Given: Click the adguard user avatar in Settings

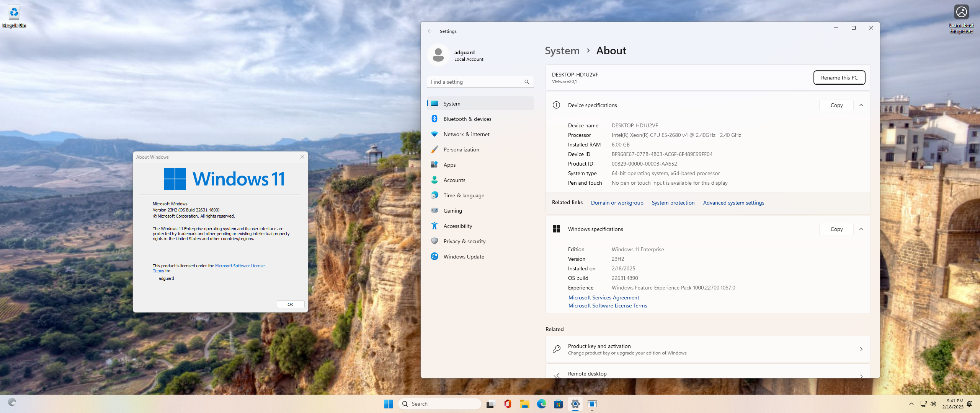Looking at the screenshot, I should (438, 55).
